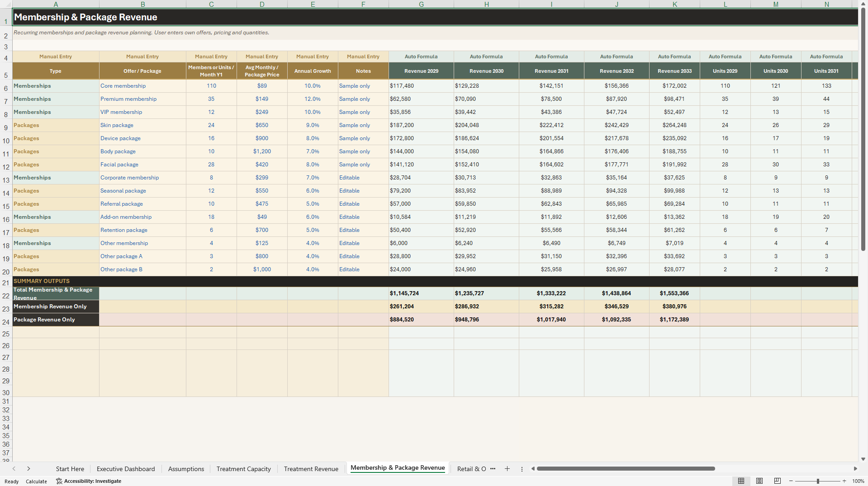
Task: Add a new sheet with plus icon
Action: (x=507, y=469)
